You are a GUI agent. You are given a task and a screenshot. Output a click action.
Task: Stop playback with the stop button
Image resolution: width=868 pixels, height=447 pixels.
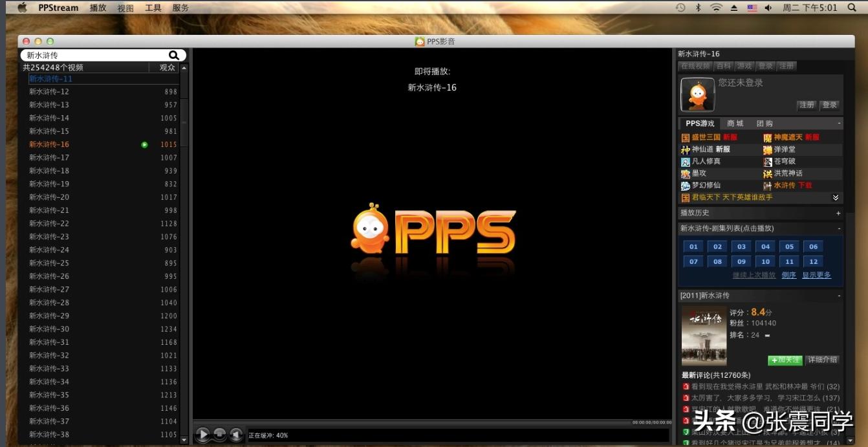pos(220,435)
